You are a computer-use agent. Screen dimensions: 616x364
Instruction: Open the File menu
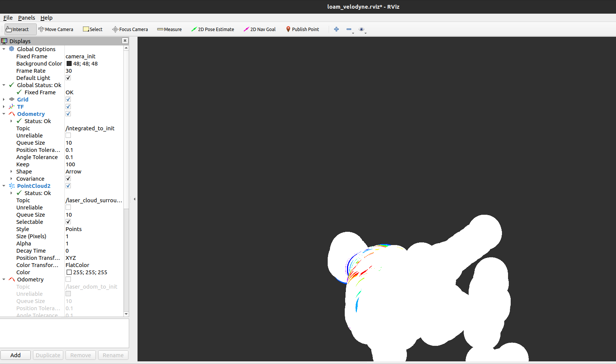[x=8, y=18]
